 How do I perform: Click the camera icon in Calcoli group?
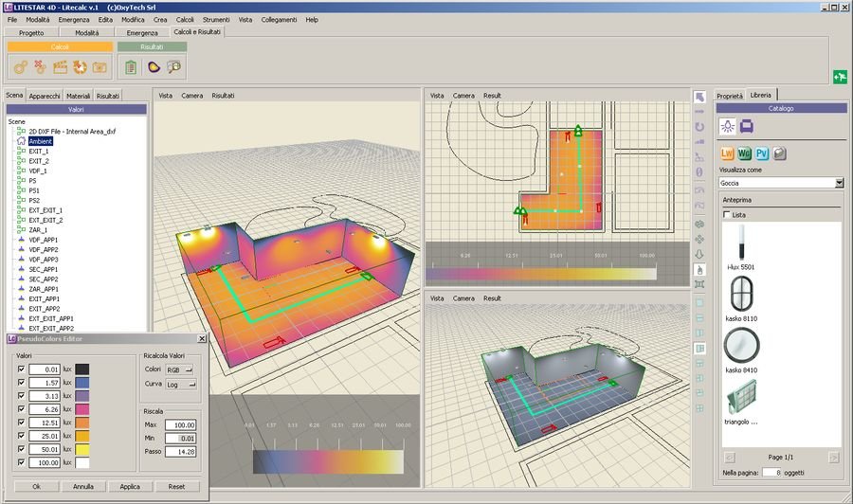(100, 67)
